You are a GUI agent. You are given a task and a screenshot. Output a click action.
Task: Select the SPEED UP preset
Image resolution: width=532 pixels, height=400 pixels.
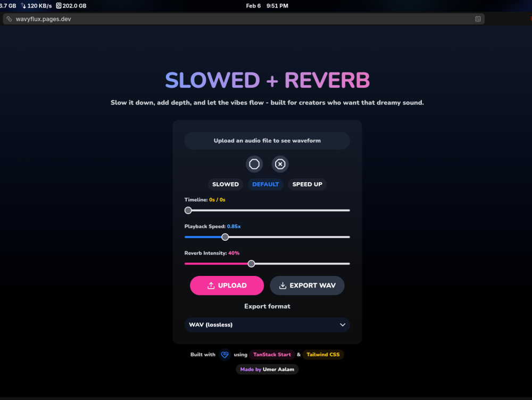click(x=307, y=184)
